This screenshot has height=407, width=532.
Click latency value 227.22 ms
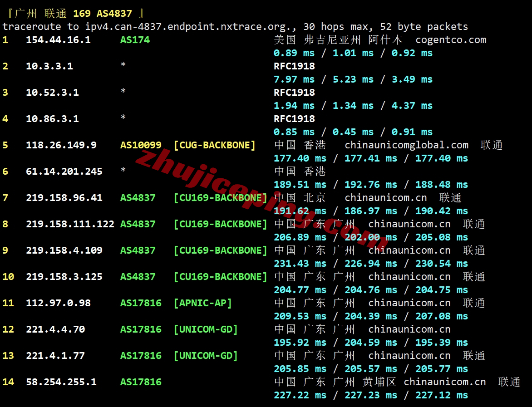pyautogui.click(x=300, y=396)
